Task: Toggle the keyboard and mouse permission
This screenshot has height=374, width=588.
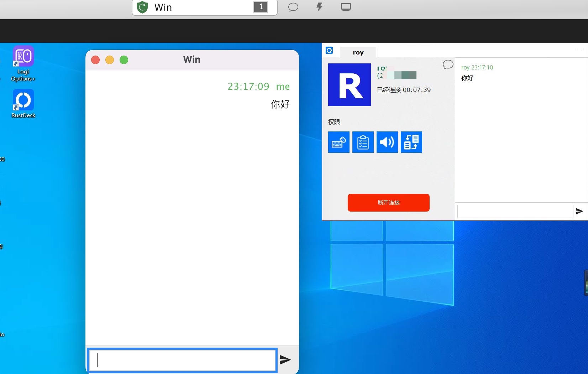Action: [x=338, y=142]
